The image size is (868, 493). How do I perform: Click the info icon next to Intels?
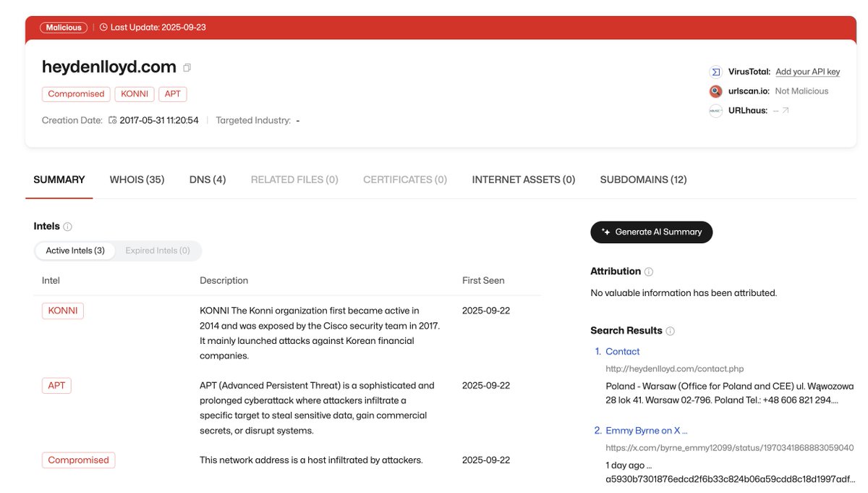point(68,227)
